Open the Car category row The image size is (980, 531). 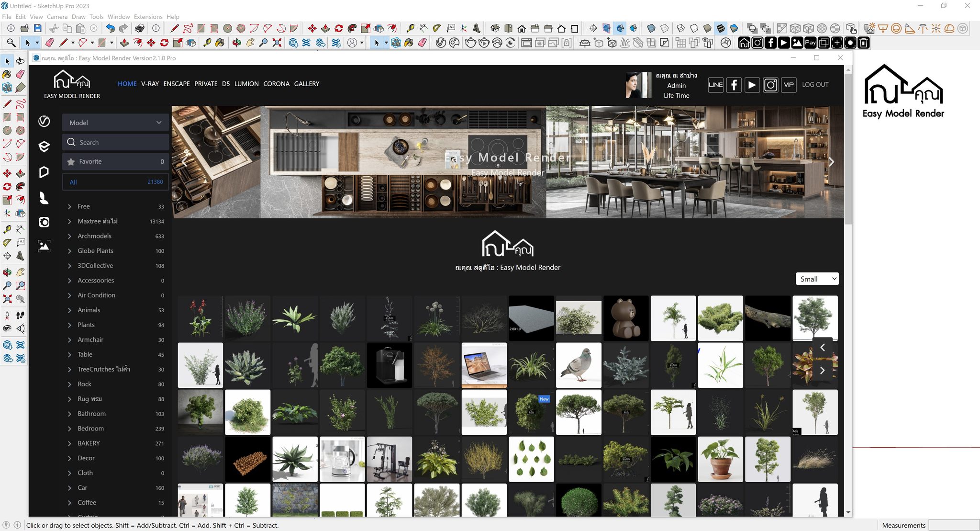tap(115, 488)
